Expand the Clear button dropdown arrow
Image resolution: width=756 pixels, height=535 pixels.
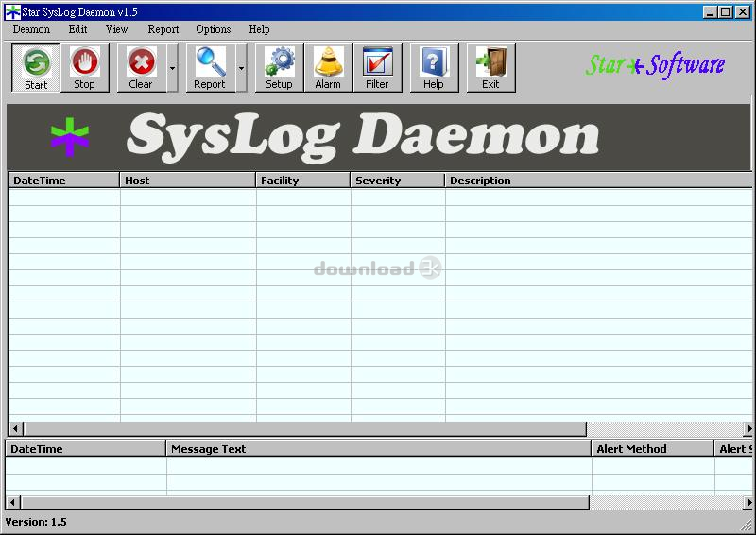click(x=172, y=69)
